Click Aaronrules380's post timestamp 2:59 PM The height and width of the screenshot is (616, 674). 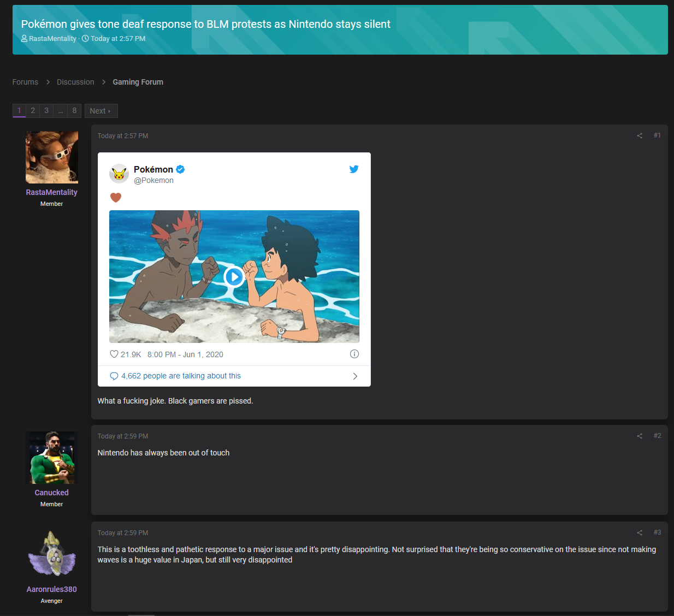(x=123, y=533)
